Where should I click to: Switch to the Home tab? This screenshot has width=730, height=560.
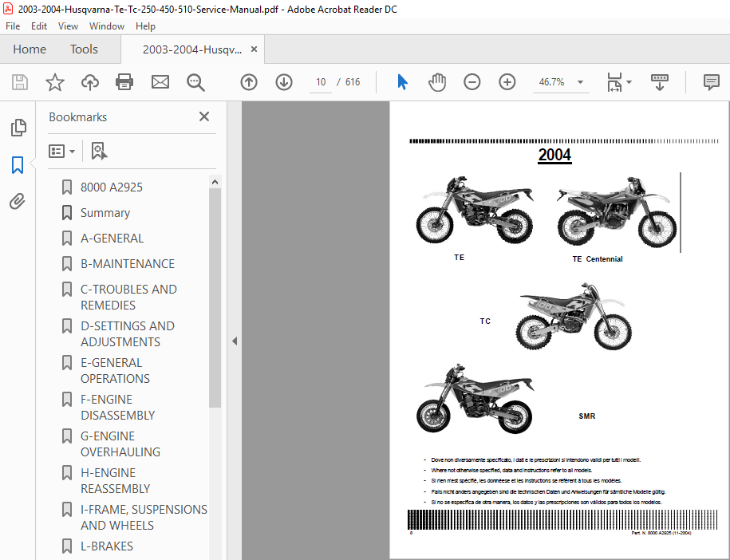[30, 49]
